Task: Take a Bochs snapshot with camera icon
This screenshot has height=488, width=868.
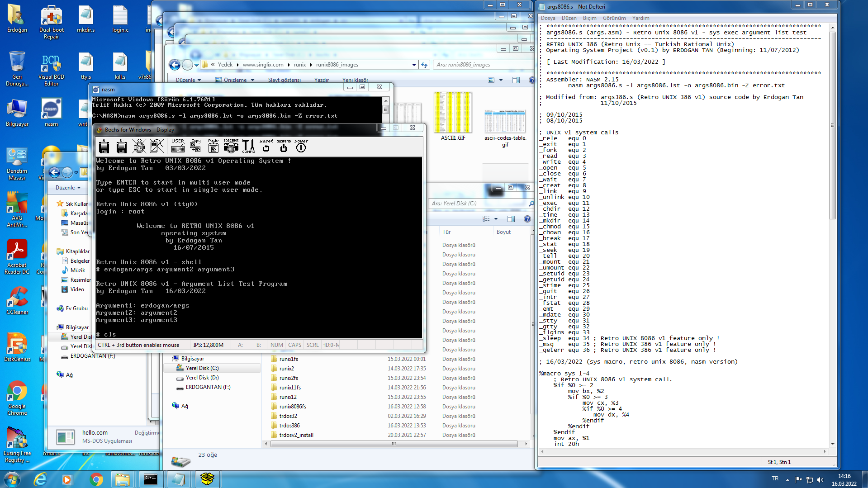Action: point(231,146)
